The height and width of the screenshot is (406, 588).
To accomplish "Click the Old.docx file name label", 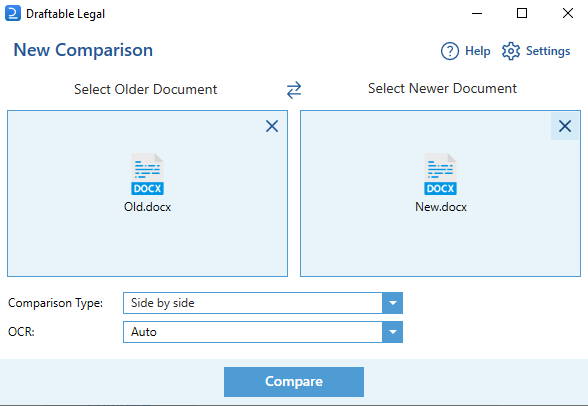I will [147, 207].
